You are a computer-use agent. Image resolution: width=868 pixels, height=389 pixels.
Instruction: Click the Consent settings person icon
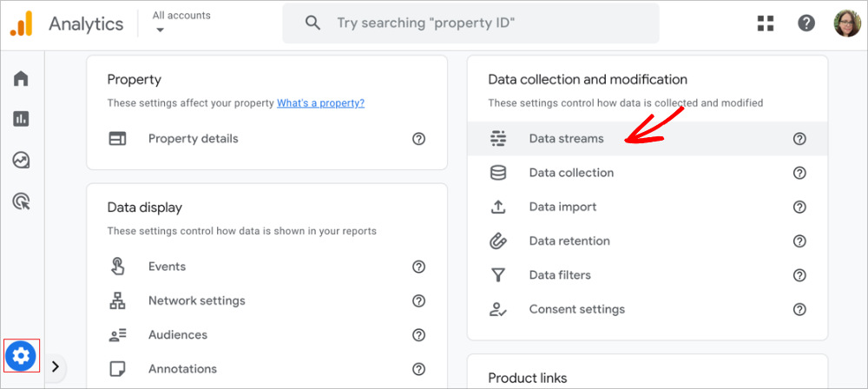point(498,309)
